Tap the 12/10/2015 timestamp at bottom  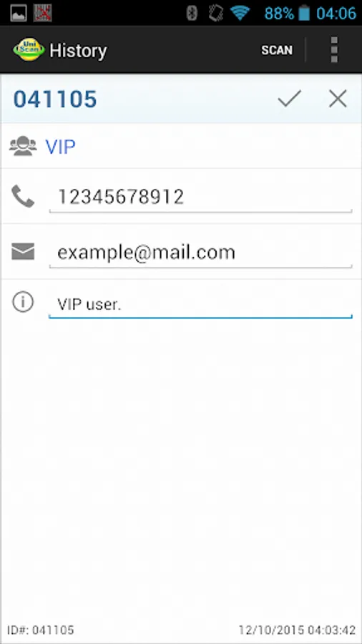pyautogui.click(x=297, y=630)
